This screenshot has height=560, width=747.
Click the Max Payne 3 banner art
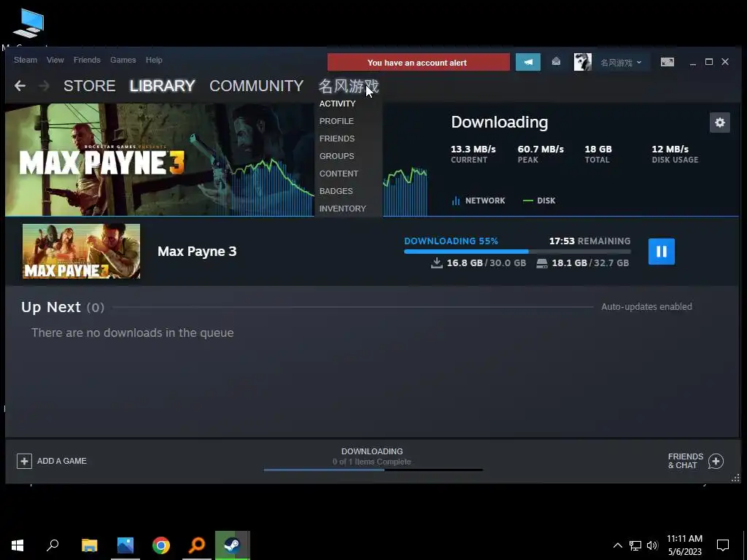coord(160,160)
